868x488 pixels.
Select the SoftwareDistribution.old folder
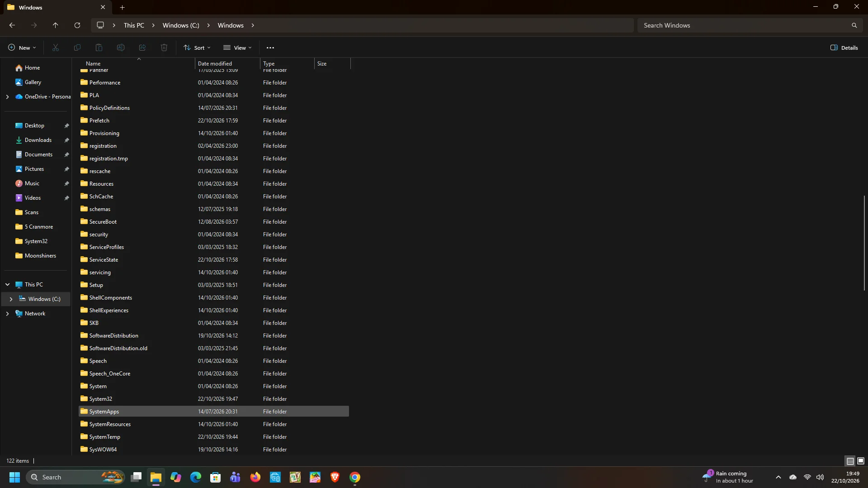(x=214, y=348)
